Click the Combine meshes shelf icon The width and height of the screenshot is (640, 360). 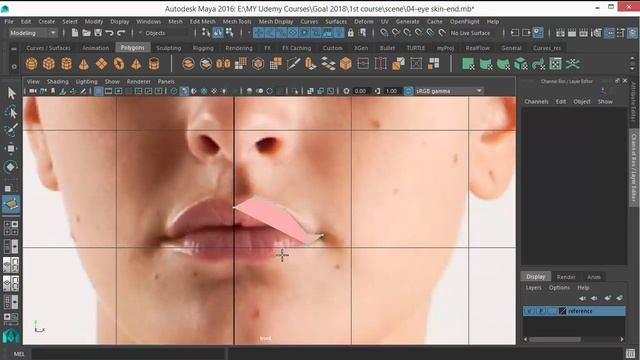(x=188, y=64)
